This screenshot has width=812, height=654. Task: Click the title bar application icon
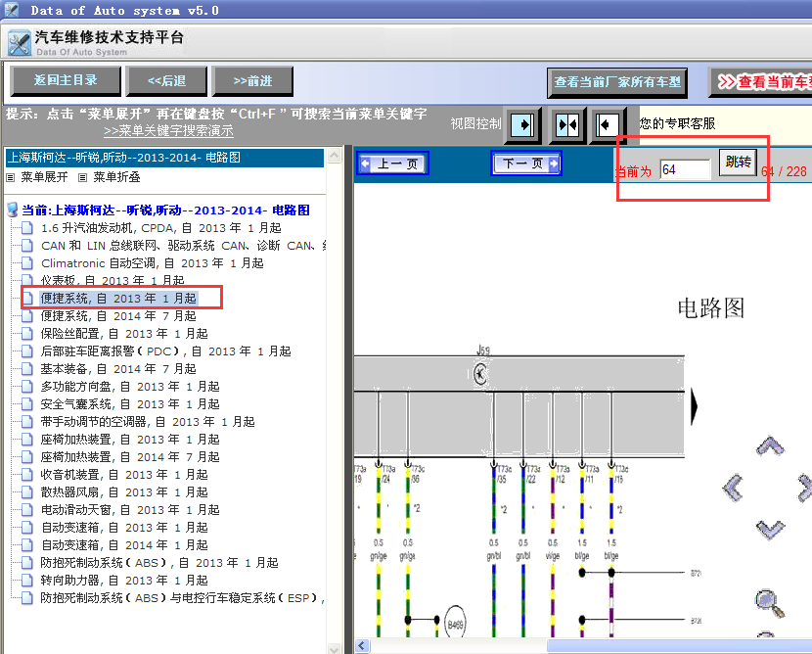[x=12, y=10]
